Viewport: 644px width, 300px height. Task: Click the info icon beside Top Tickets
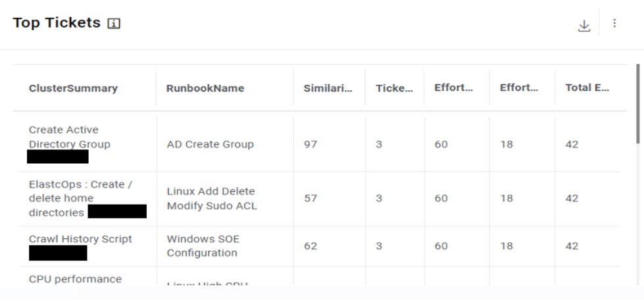(x=114, y=24)
